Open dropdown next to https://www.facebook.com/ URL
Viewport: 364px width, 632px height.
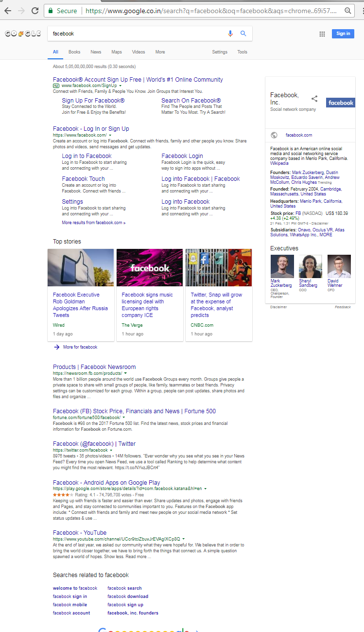point(110,135)
